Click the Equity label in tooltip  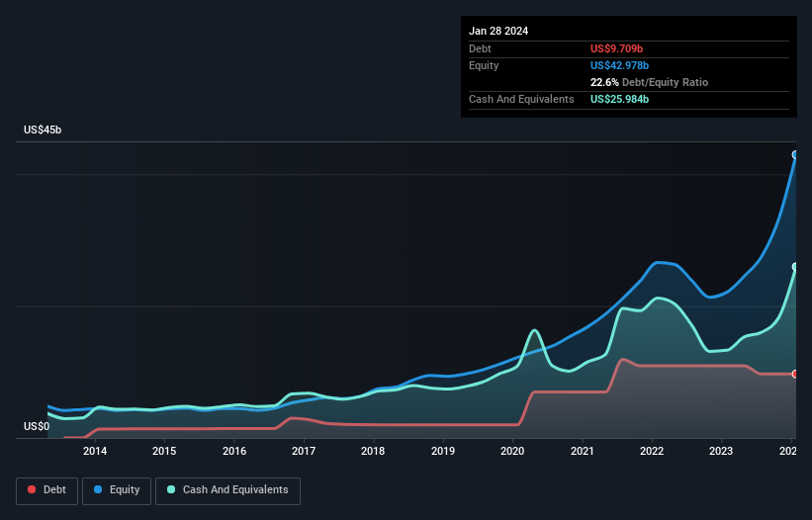pyautogui.click(x=484, y=65)
